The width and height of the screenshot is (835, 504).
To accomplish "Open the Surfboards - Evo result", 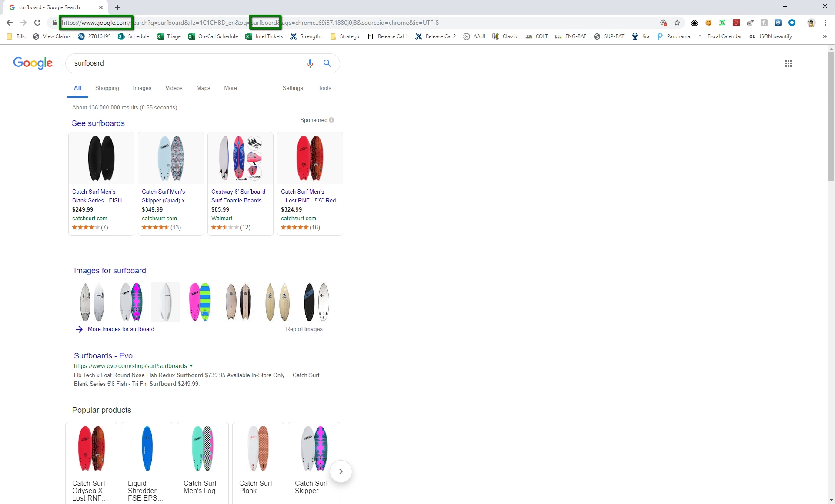I will coord(103,356).
